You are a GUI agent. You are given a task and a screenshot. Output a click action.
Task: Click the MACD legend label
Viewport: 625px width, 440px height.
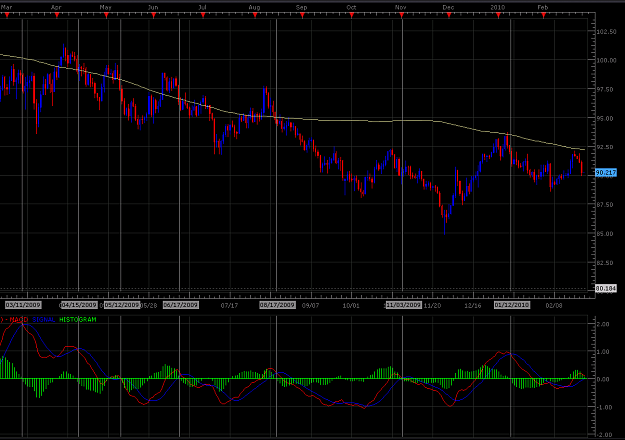18,320
